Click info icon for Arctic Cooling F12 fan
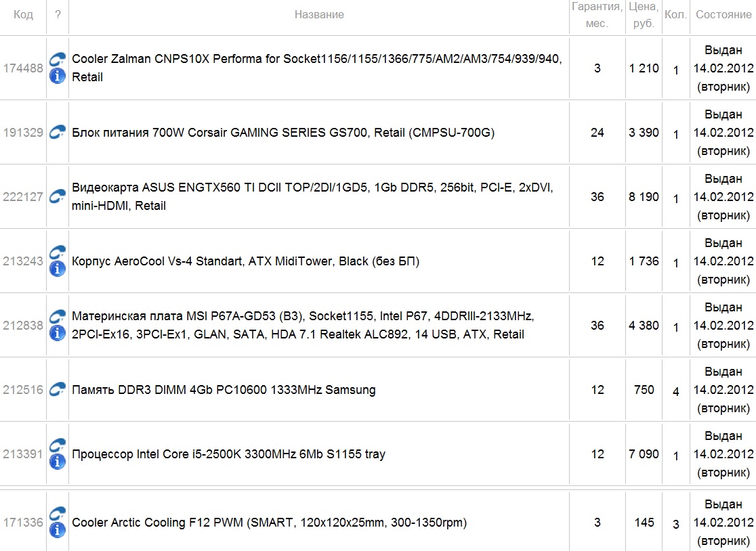The height and width of the screenshot is (551, 756). (x=58, y=530)
